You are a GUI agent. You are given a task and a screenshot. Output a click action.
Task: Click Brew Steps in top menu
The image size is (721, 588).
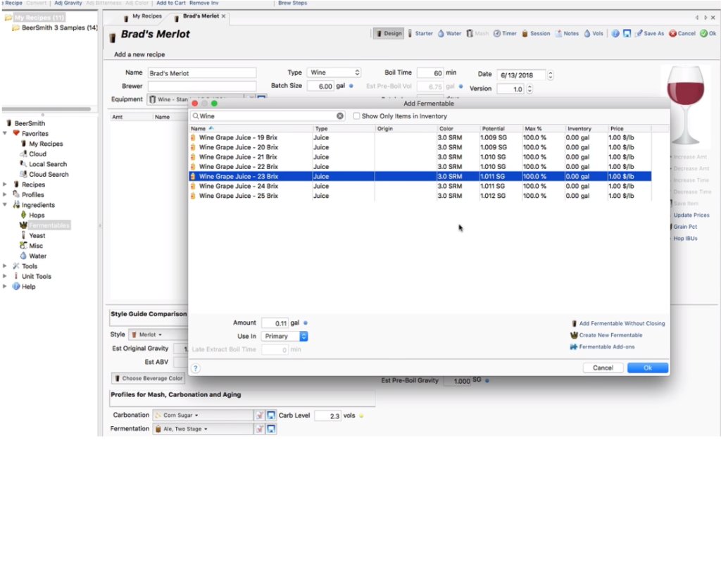point(292,3)
